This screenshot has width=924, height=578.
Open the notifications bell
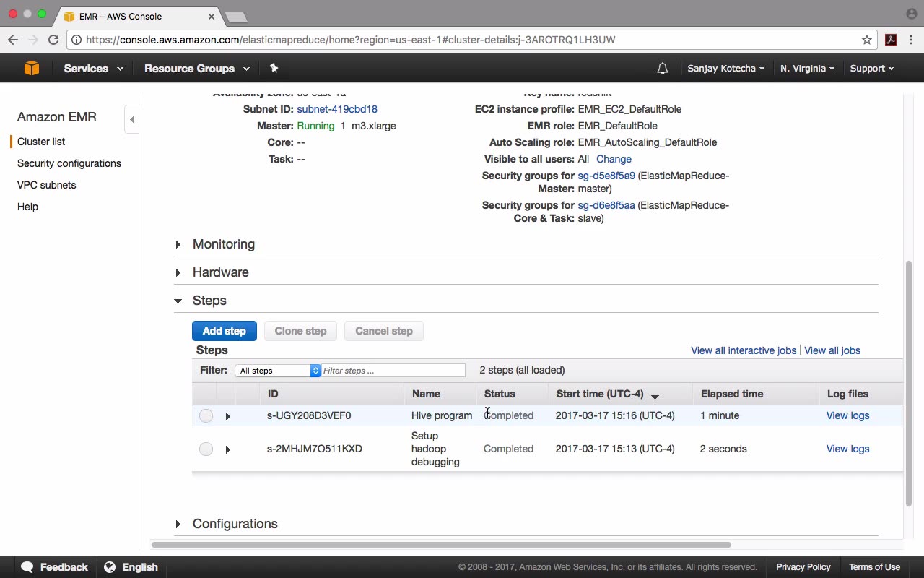[662, 69]
